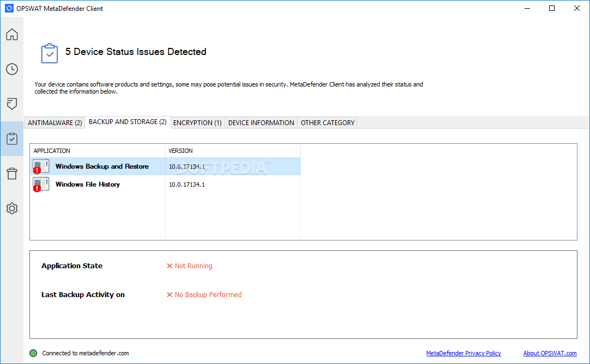Select the Windows File History row
The width and height of the screenshot is (590, 364).
click(165, 184)
